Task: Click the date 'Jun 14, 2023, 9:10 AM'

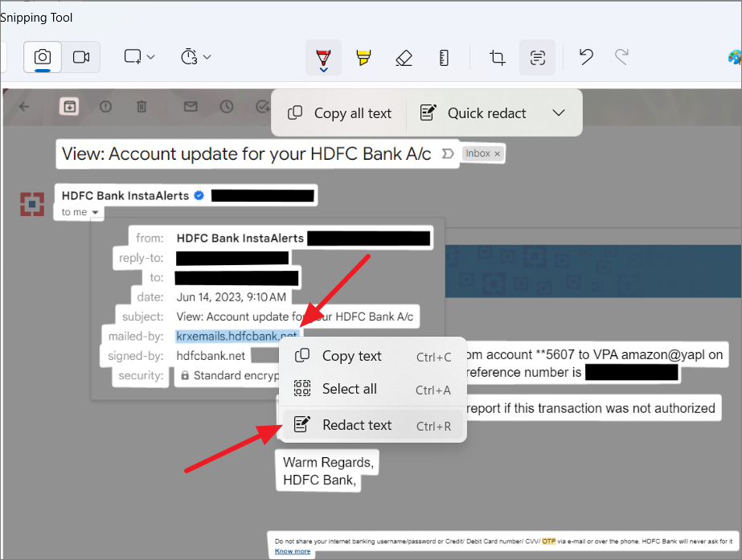Action: click(232, 297)
